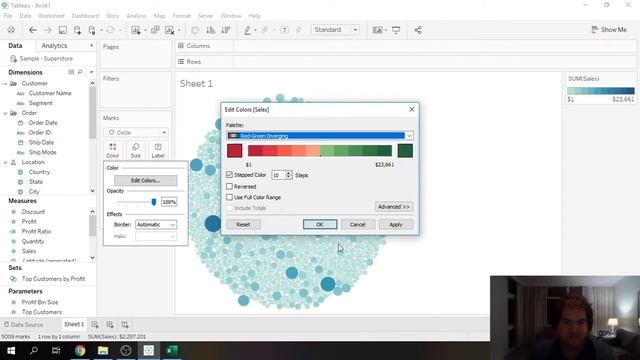Viewport: 640px width, 360px height.
Task: Click the New Data Source icon
Action: coord(77,30)
